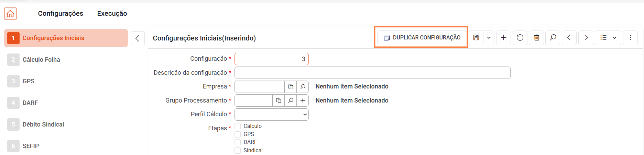Enable the GPS etapa checkbox

coord(238,134)
